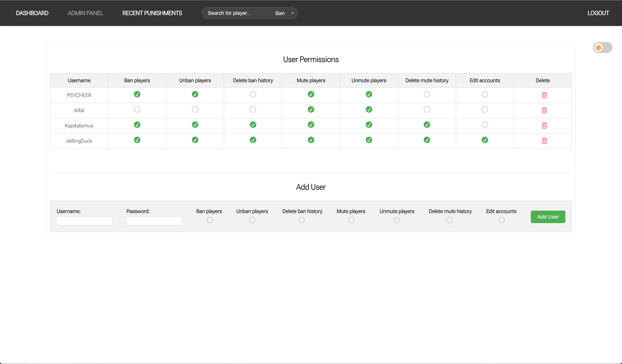Delete the PSYCHEER account via trash icon
Screen dimensions: 622x364
[x=545, y=95]
